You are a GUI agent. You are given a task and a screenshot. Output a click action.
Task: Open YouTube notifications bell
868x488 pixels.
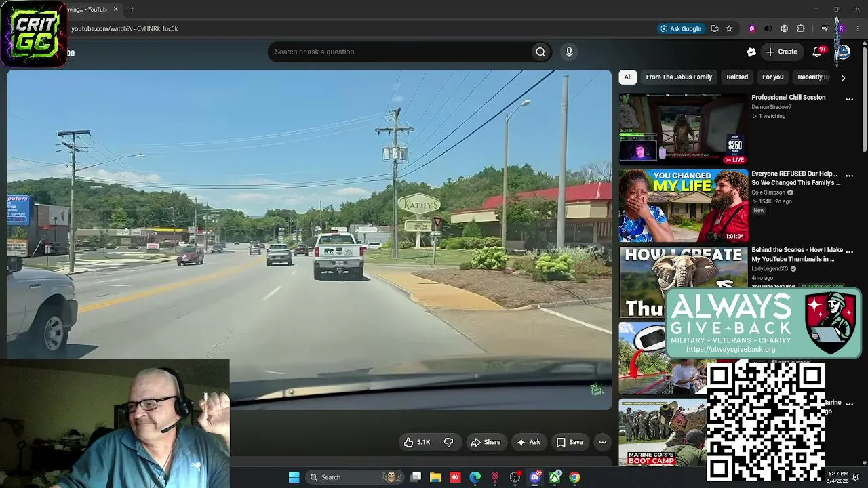[817, 52]
